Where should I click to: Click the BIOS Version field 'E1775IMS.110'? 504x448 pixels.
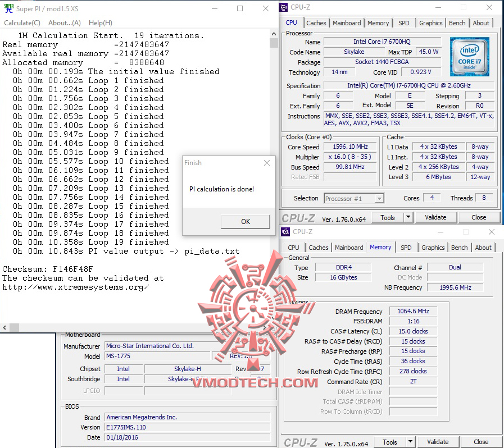(x=188, y=427)
